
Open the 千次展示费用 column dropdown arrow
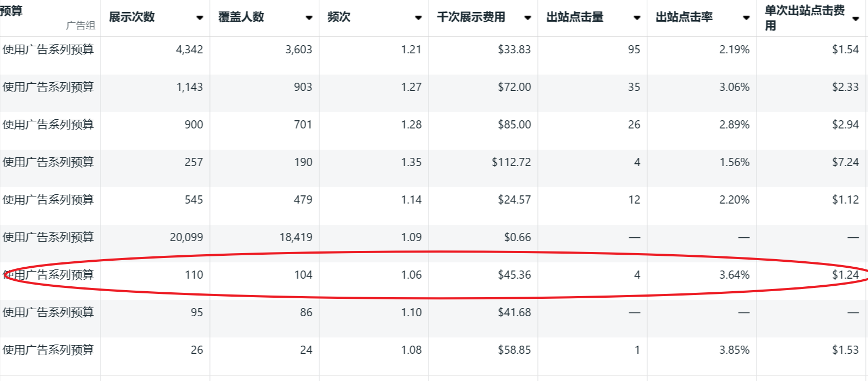coord(528,18)
